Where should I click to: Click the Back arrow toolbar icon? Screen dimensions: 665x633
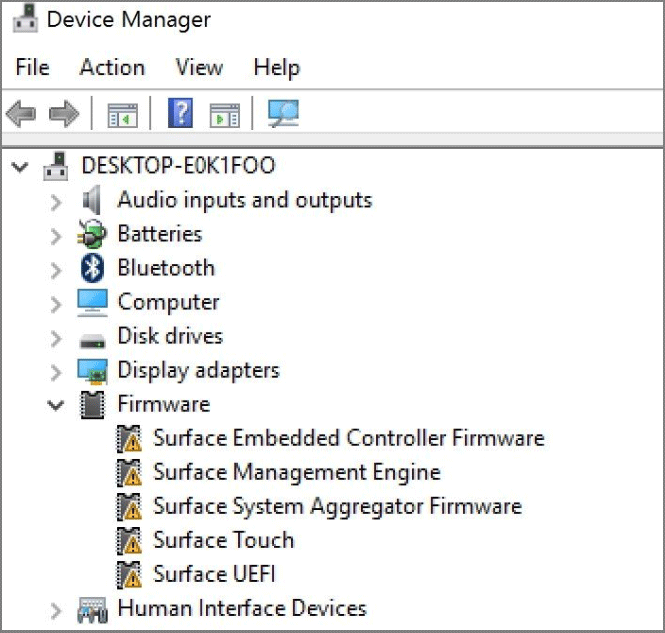tap(21, 113)
